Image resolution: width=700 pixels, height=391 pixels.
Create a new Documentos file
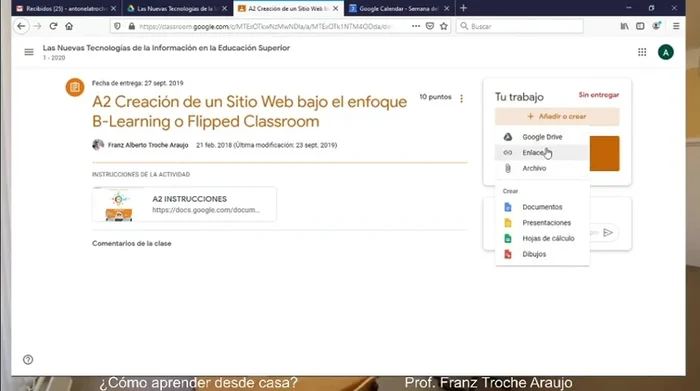click(x=542, y=207)
